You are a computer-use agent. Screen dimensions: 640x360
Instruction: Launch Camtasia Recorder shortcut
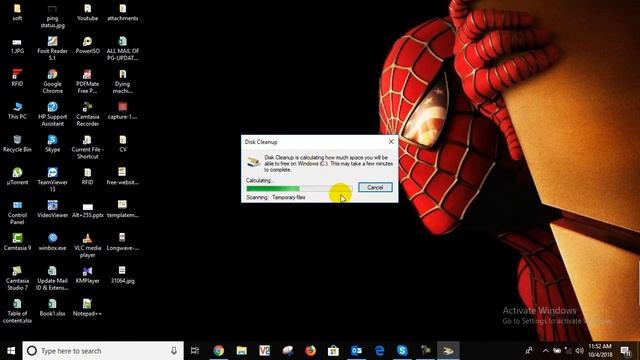87,114
